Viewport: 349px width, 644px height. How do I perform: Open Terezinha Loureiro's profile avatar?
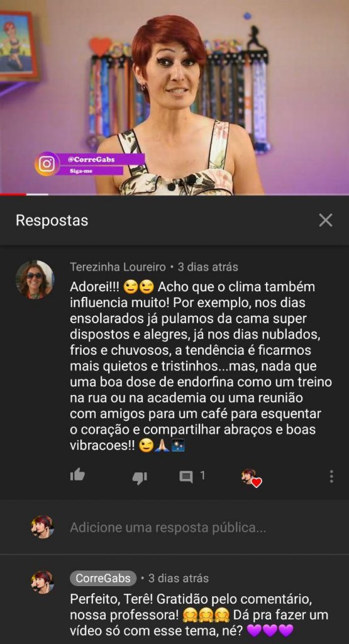[x=35, y=279]
